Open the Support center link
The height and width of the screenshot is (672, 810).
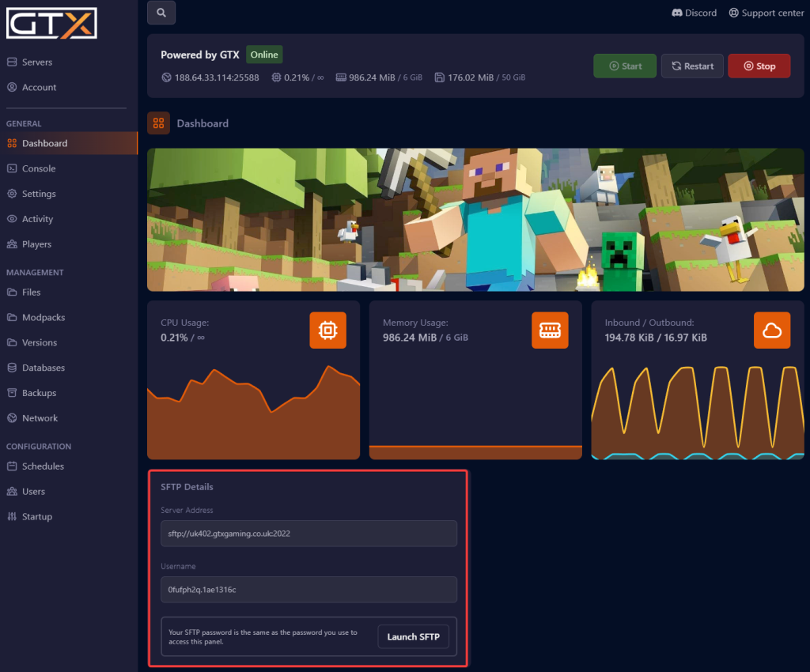click(x=766, y=13)
